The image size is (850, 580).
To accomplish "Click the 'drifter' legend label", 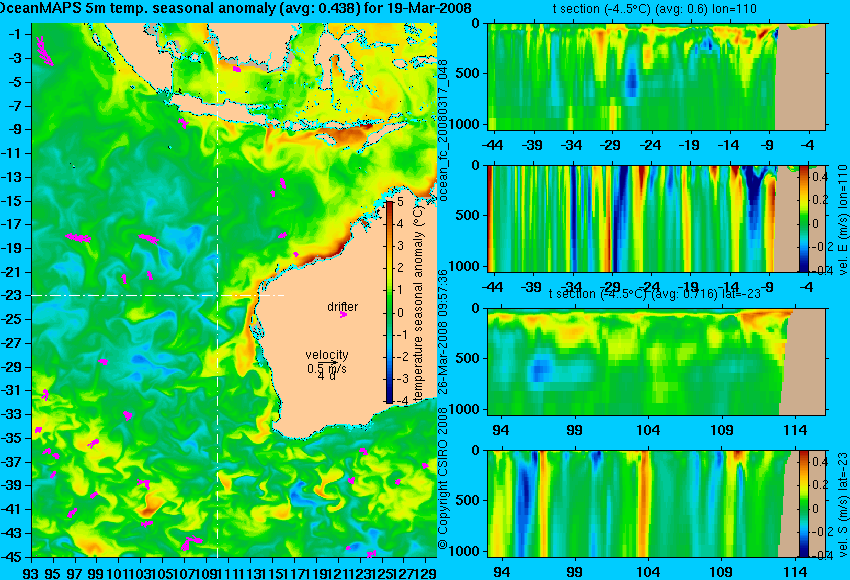I will (343, 306).
